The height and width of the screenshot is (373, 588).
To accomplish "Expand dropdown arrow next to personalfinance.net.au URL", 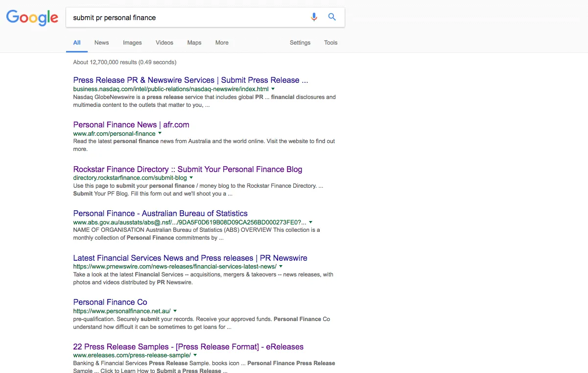I will [175, 311].
